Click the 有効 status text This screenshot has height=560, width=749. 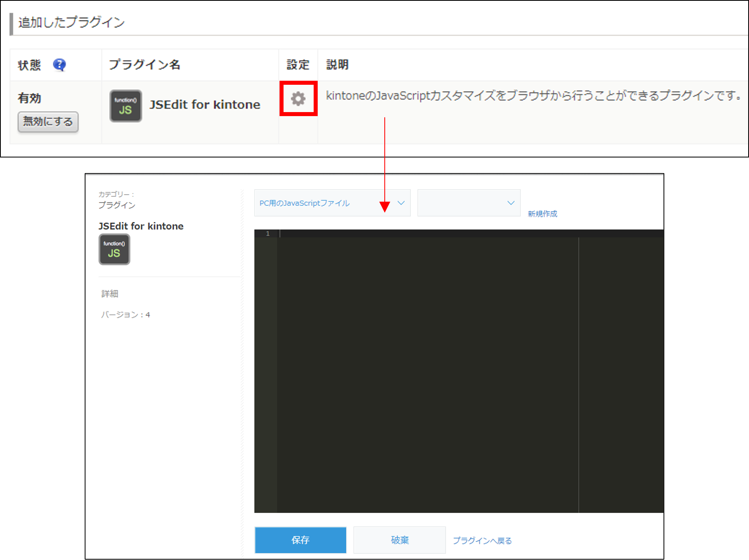tap(29, 98)
